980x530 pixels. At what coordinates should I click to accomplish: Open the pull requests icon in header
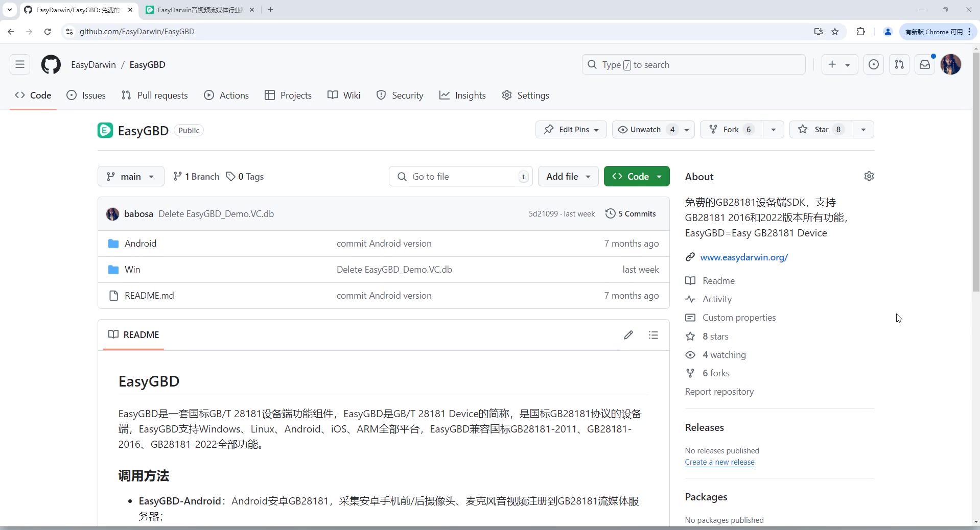click(x=899, y=65)
